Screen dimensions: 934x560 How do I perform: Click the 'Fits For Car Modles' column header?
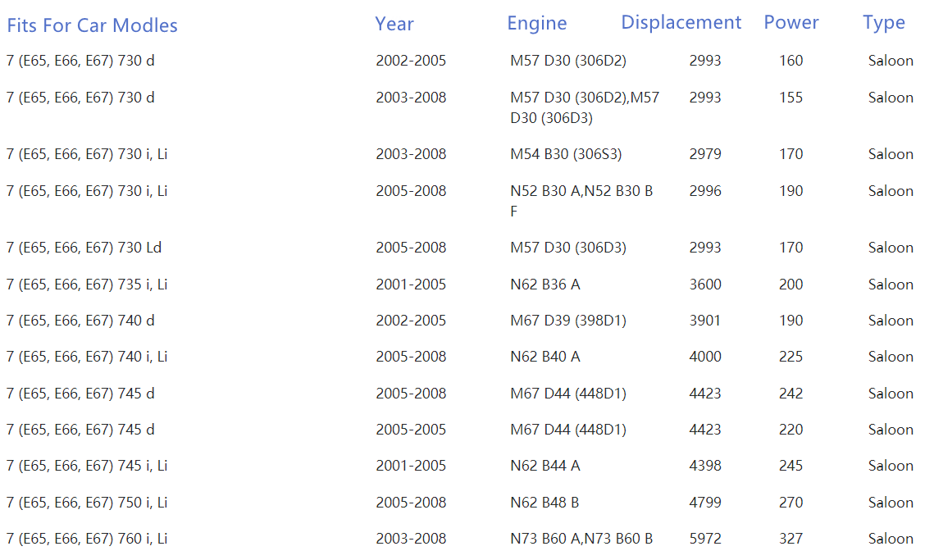92,25
